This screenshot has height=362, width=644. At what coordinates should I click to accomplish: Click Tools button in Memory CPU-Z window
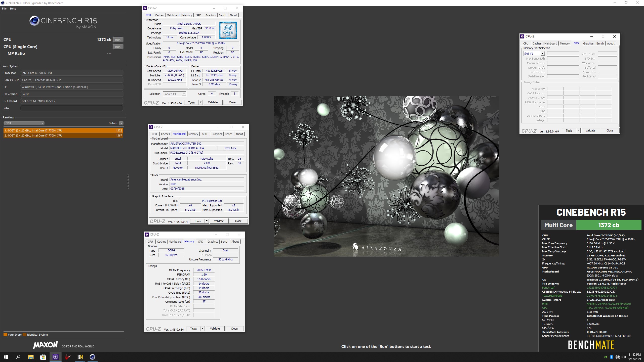coord(193,329)
